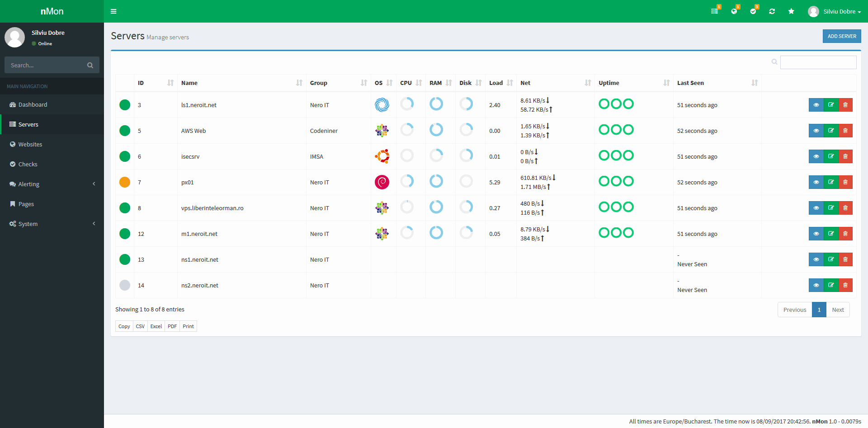Sort table by Name column
868x428 pixels.
241,83
